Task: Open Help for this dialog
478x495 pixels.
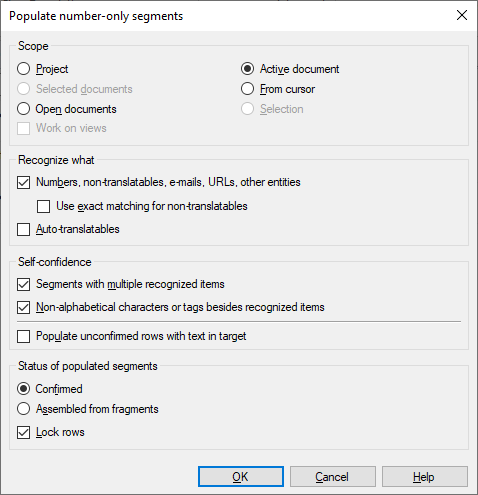Action: coord(425,477)
